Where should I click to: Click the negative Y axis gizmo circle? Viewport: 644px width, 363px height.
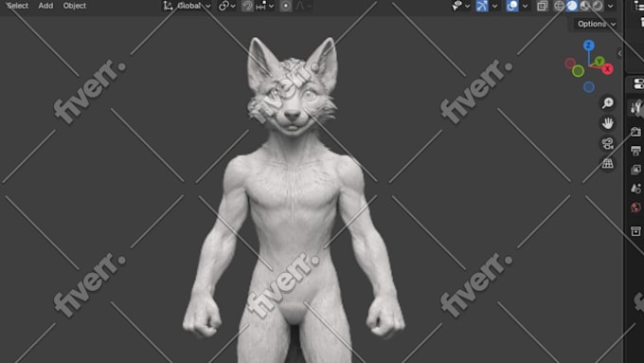[x=578, y=71]
